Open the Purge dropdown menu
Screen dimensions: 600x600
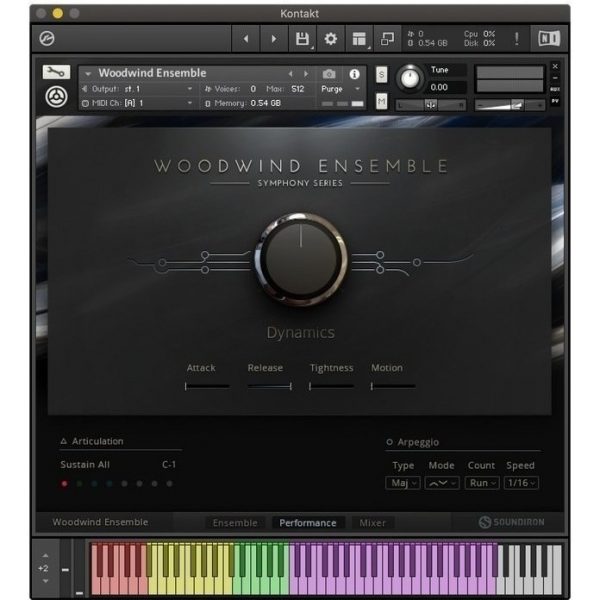pyautogui.click(x=341, y=89)
